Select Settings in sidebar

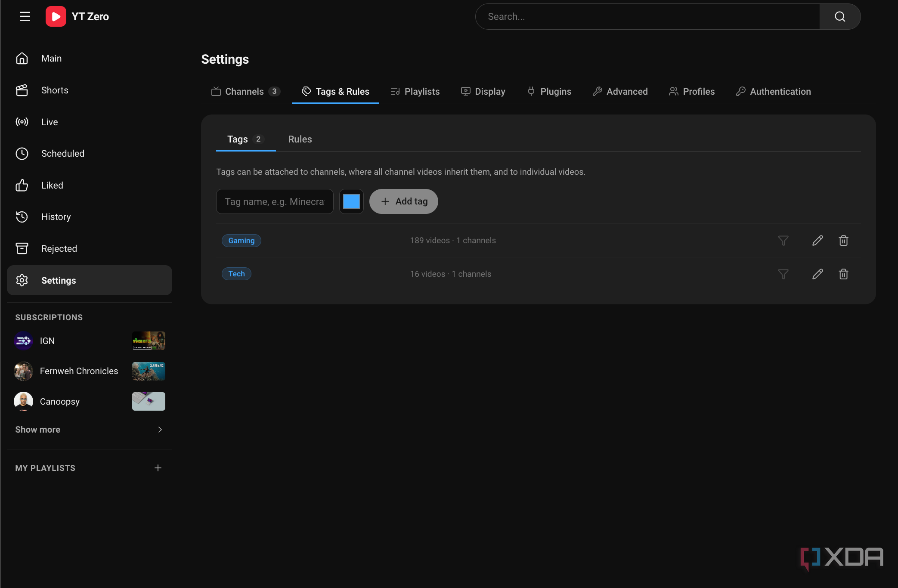90,280
